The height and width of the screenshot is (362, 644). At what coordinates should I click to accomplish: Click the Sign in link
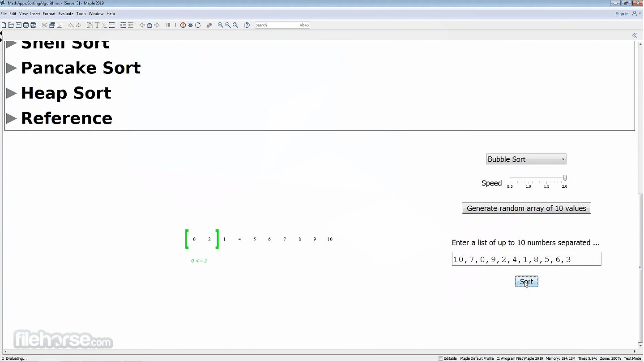[x=622, y=14]
